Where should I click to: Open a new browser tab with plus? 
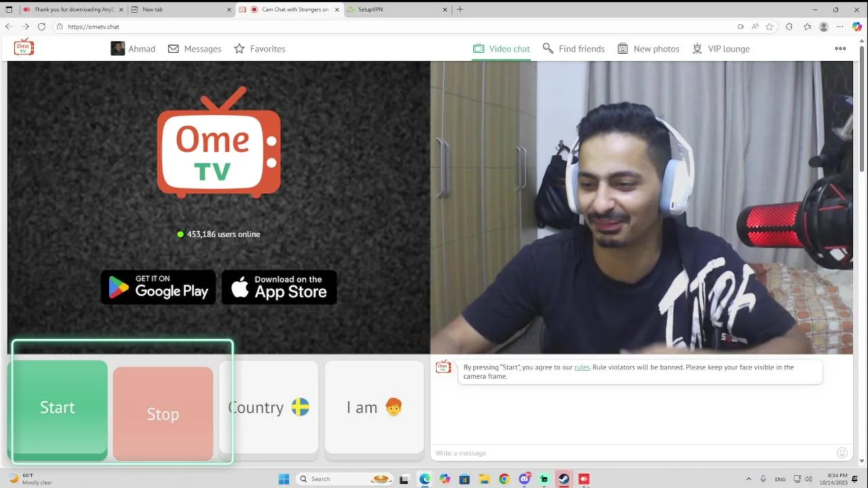[460, 9]
